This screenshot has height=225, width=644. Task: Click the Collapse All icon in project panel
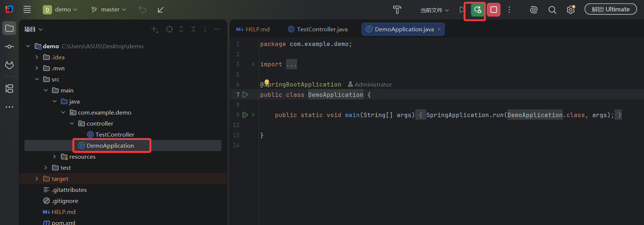point(193,29)
